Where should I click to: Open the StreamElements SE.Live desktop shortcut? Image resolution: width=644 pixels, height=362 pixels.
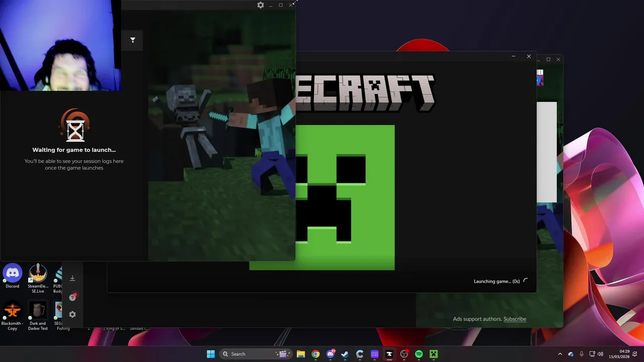[38, 279]
